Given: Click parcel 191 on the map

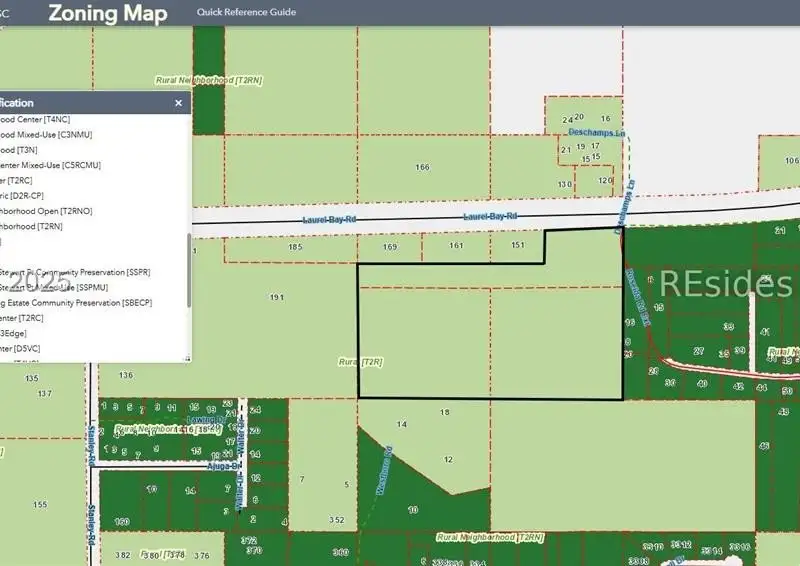Looking at the screenshot, I should point(277,297).
